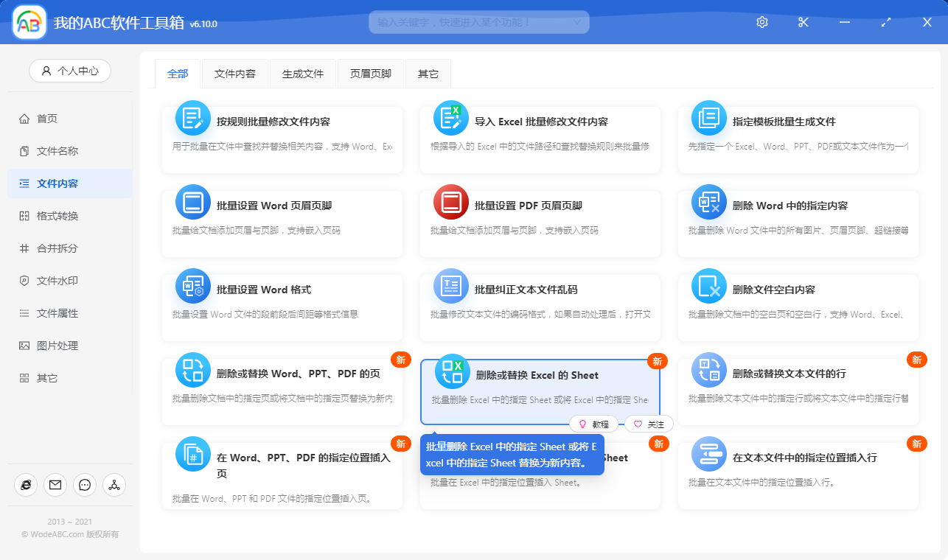Click the 教程 tutorial button
Screen dimensions: 948x560
[594, 424]
